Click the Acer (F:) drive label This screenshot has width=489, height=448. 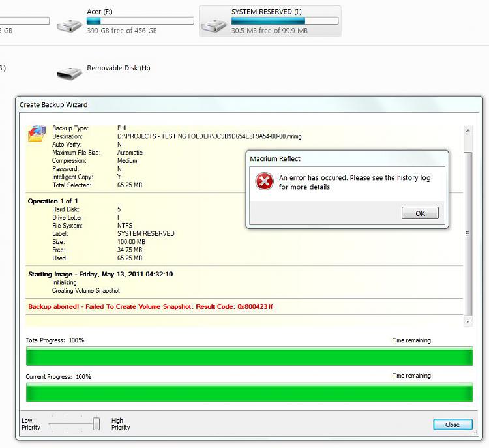pyautogui.click(x=100, y=12)
